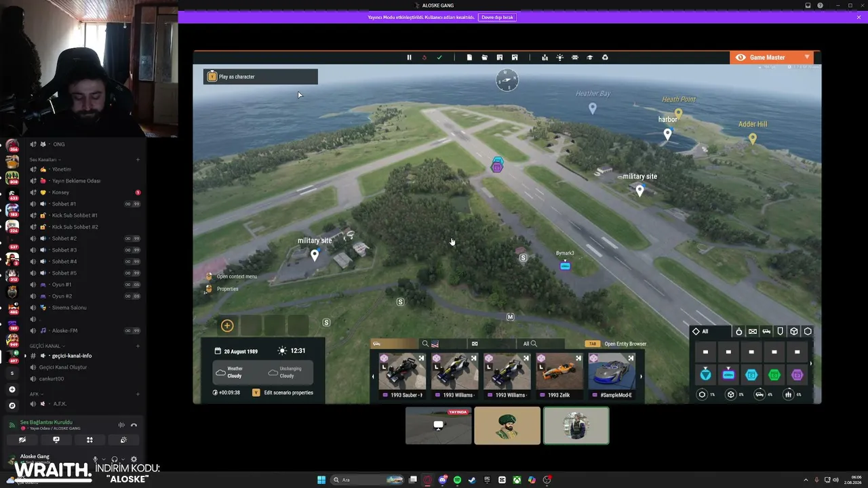Toggle the light bulb lighting icon
868x488 pixels.
(x=559, y=58)
